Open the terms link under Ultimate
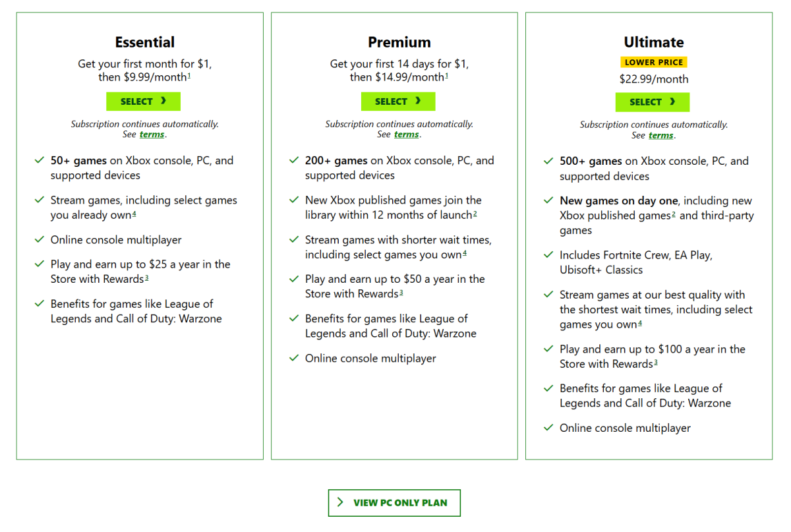Screen dimensions: 791x532 click(x=660, y=135)
